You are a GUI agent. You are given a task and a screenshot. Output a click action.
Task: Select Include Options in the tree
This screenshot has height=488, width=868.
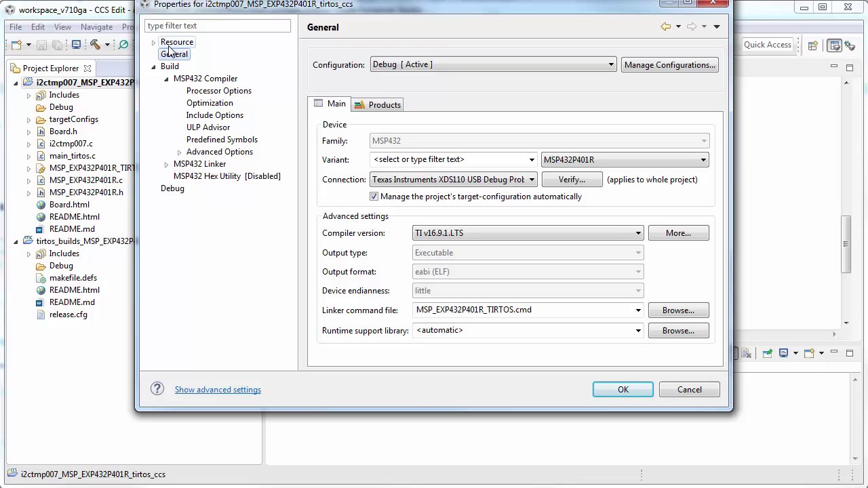click(215, 115)
